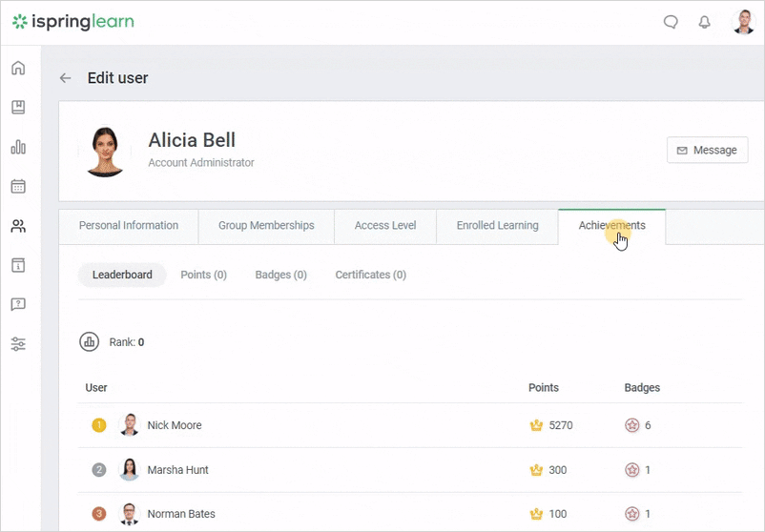This screenshot has height=532, width=765.
Task: Open the Courses book icon in sidebar
Action: pyautogui.click(x=18, y=108)
